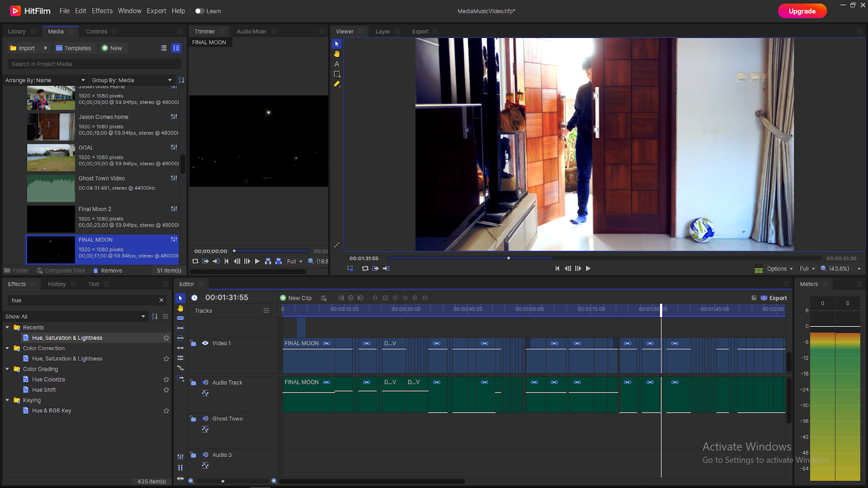Select the Text tool in Viewer
Viewport: 868px width, 488px height.
(337, 64)
